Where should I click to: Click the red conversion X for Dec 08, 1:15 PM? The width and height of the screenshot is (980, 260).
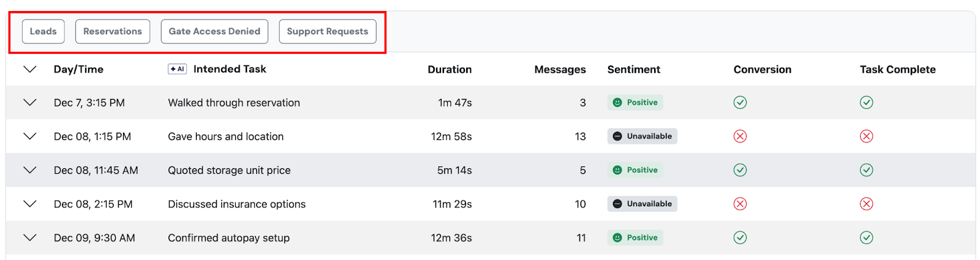pos(740,136)
